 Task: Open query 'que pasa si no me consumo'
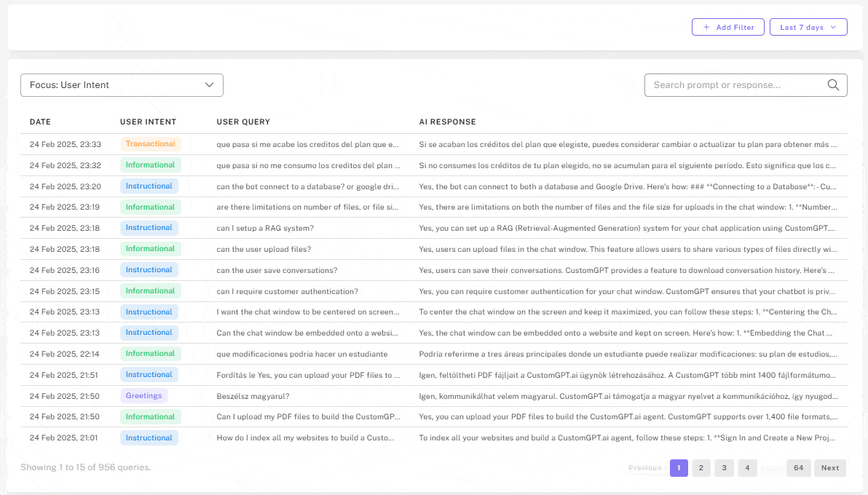308,165
